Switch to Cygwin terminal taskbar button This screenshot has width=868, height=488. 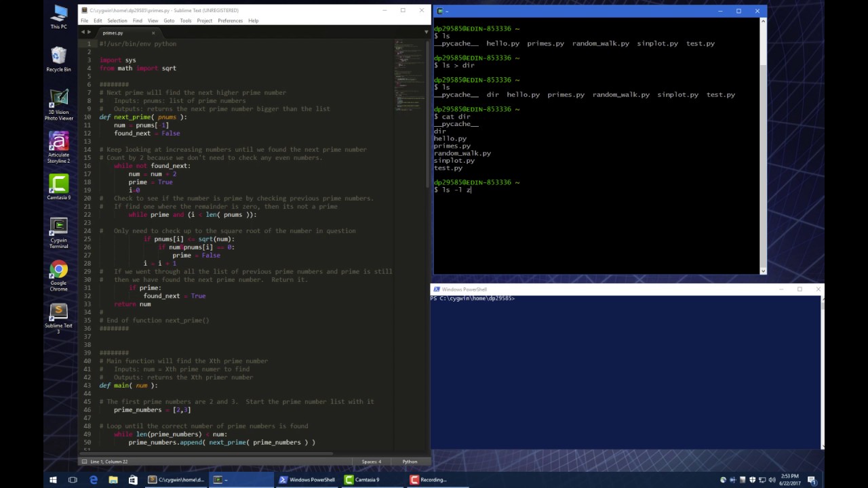click(242, 480)
